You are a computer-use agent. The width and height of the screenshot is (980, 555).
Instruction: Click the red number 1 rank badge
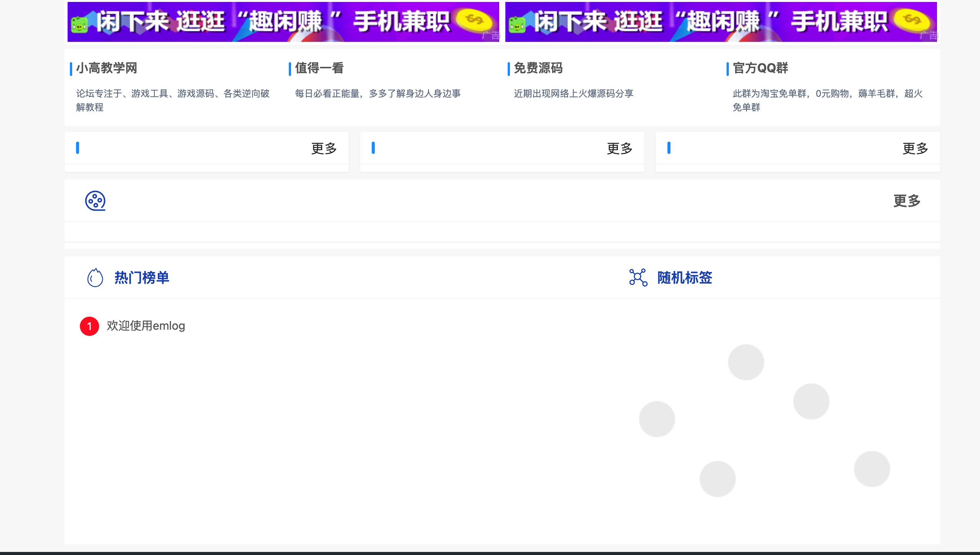[x=89, y=326]
